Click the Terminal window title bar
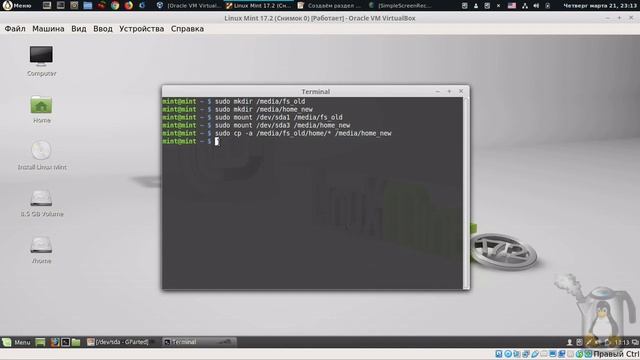This screenshot has width=640, height=360. (316, 91)
